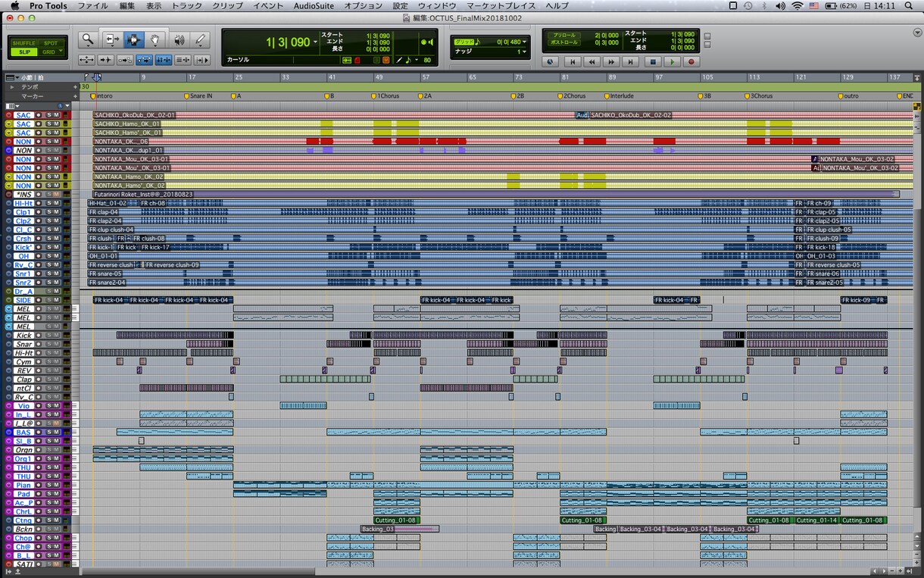The width and height of the screenshot is (924, 578).
Task: Open Spotlight search in the menu bar
Action: 910,5
